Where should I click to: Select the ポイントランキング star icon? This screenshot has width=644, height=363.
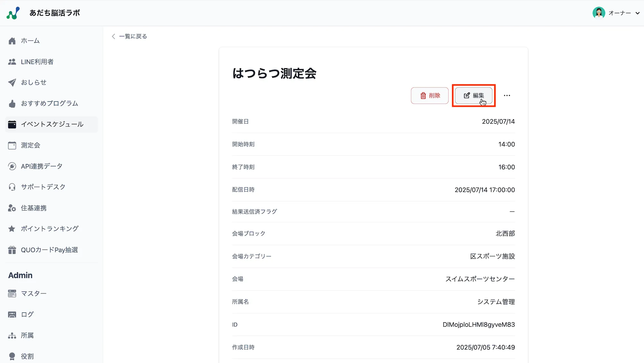(x=12, y=228)
